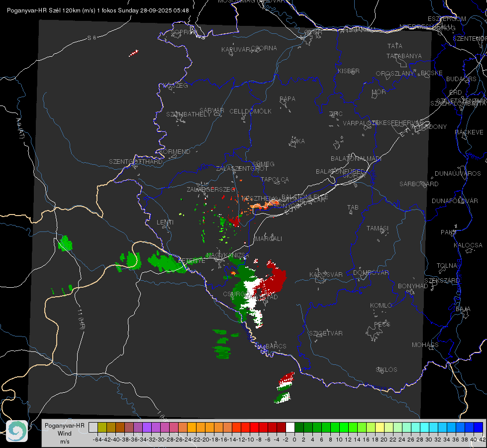Click the BALATONALMADI label
Viewport: 487px width, 448px height.
coord(356,159)
